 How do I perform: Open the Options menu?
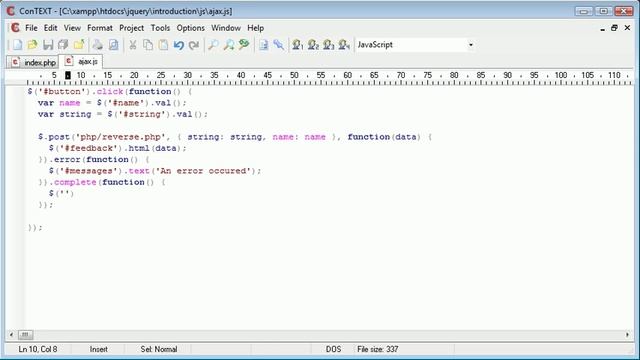tap(191, 28)
